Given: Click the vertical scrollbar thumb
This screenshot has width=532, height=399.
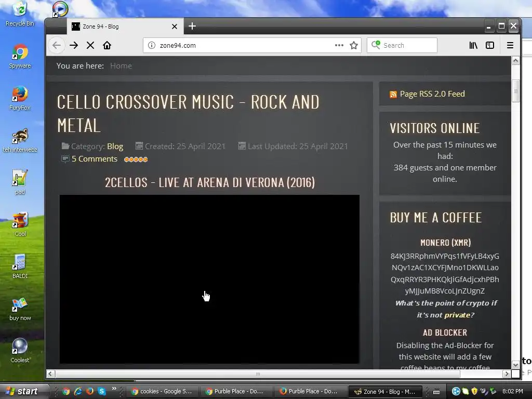Looking at the screenshot, I should point(515,91).
